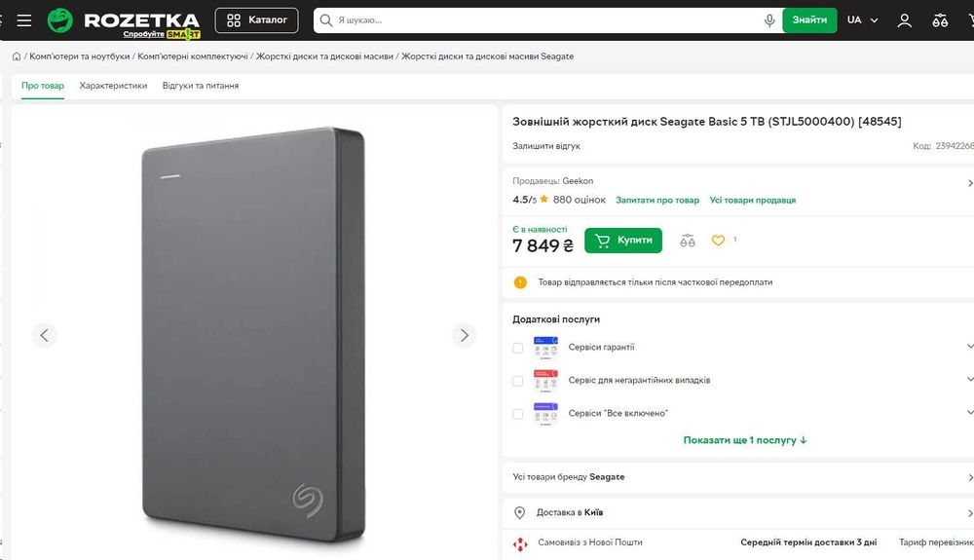Screen dimensions: 974x560
Task: Expand the seller Geekon section chevron
Action: (970, 183)
